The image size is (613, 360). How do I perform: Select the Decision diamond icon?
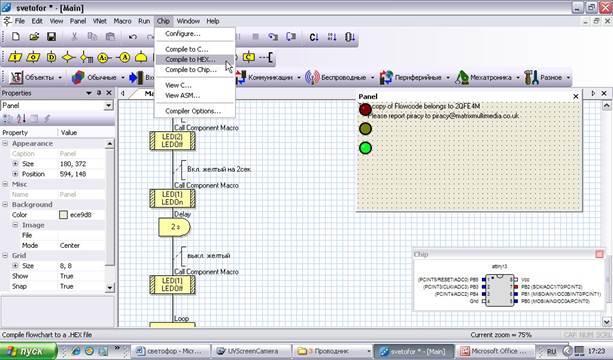[x=68, y=57]
